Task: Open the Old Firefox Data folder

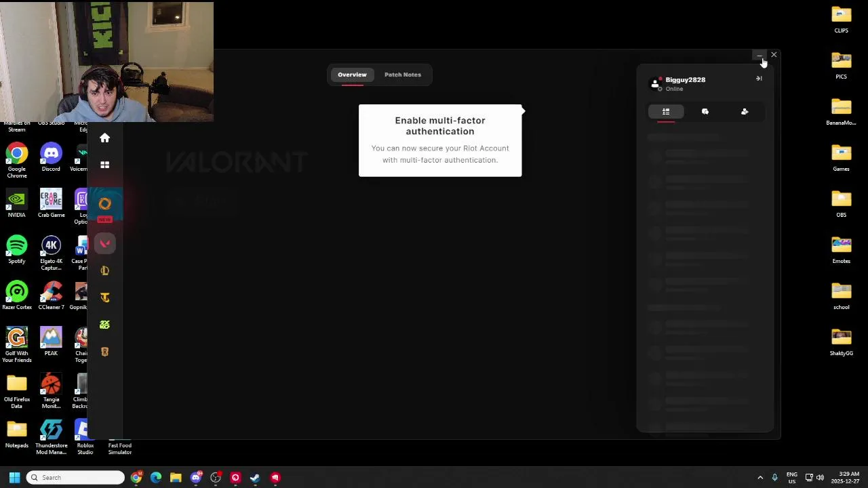Action: pyautogui.click(x=17, y=390)
